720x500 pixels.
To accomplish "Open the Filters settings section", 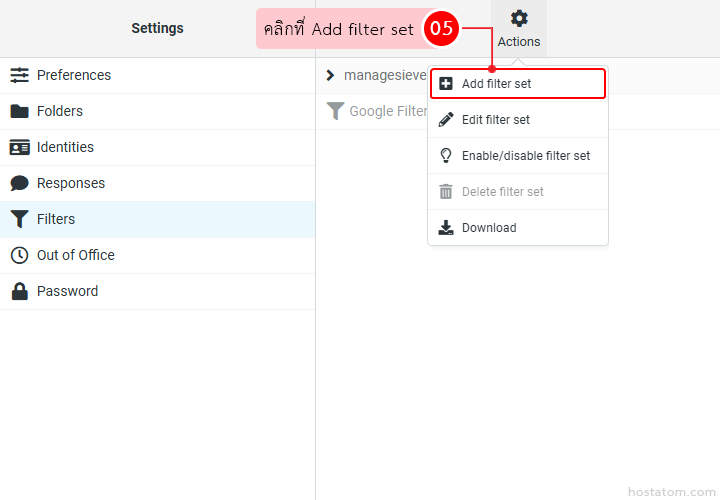I will [56, 219].
